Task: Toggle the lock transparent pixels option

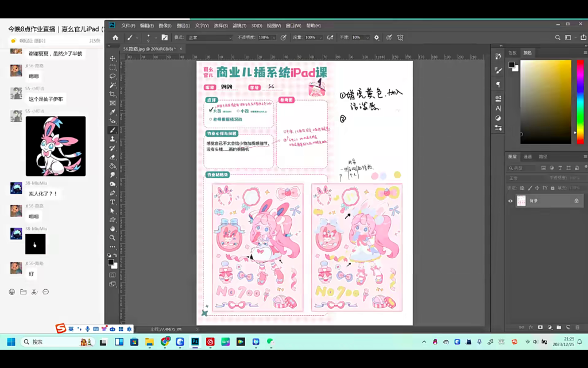Action: pos(523,188)
